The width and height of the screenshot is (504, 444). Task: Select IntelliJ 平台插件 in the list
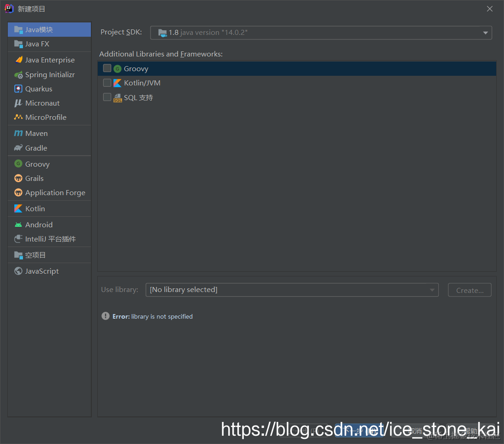pos(50,239)
